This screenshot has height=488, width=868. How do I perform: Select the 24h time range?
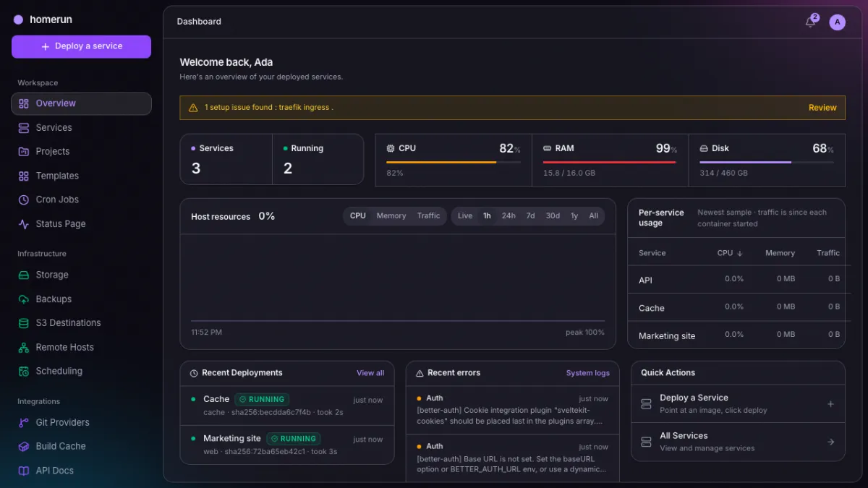(509, 216)
